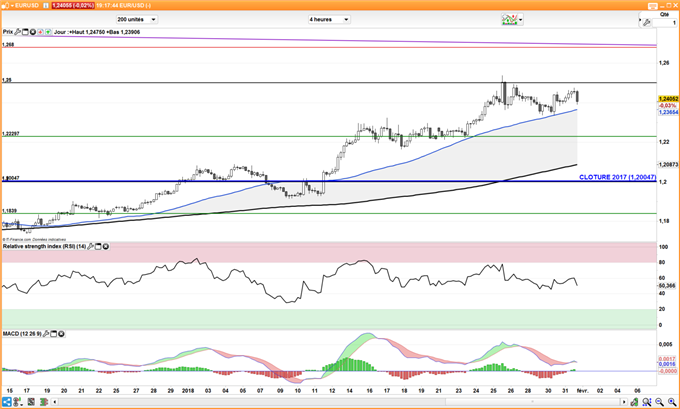
Task: Click the Prix panel window icon
Action: (25, 32)
